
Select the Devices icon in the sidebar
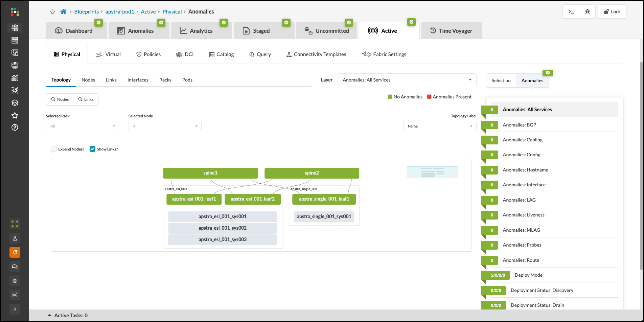point(15,40)
